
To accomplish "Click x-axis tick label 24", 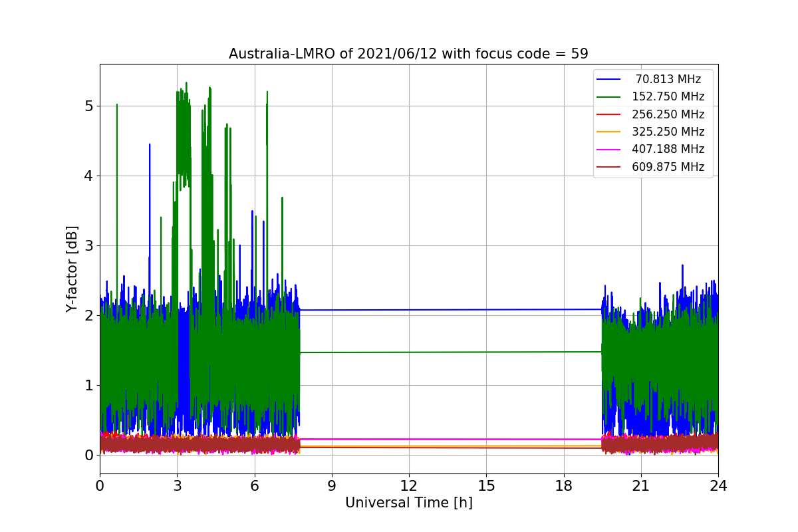I will click(x=718, y=486).
